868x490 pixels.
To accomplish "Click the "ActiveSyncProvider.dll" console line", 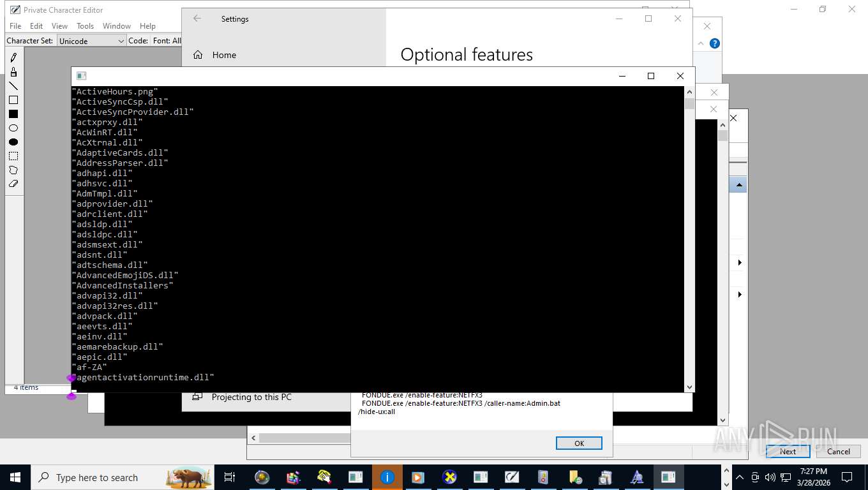I will point(133,112).
